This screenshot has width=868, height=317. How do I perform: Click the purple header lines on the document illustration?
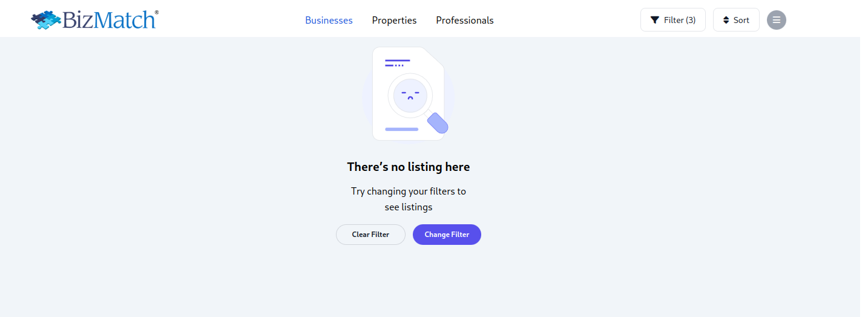click(397, 62)
